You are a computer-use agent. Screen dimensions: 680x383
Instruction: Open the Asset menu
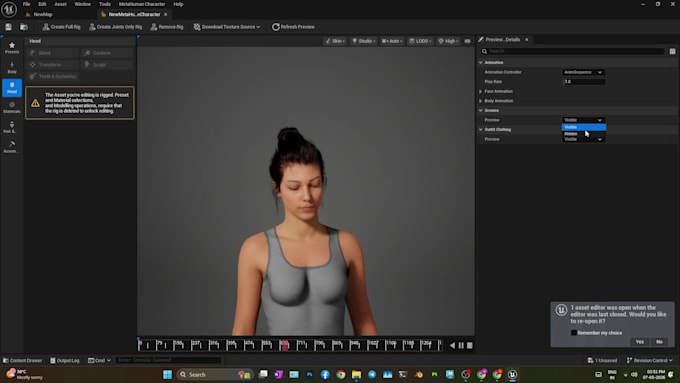pos(60,4)
